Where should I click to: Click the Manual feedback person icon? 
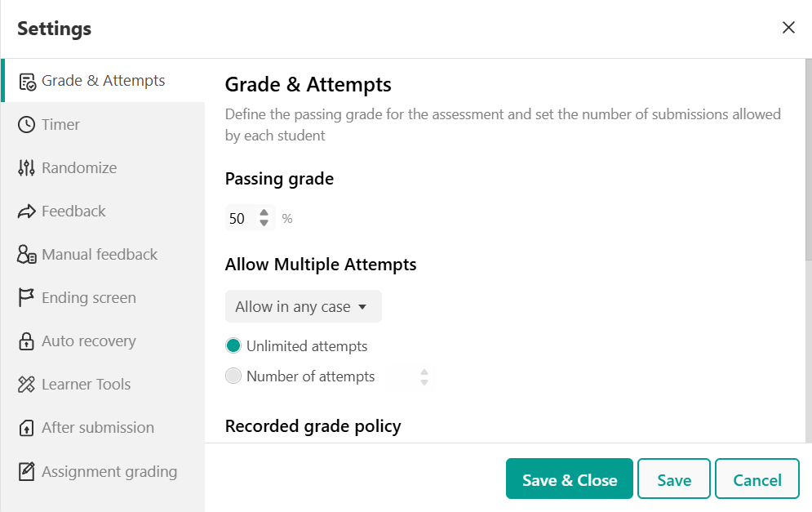pos(26,255)
